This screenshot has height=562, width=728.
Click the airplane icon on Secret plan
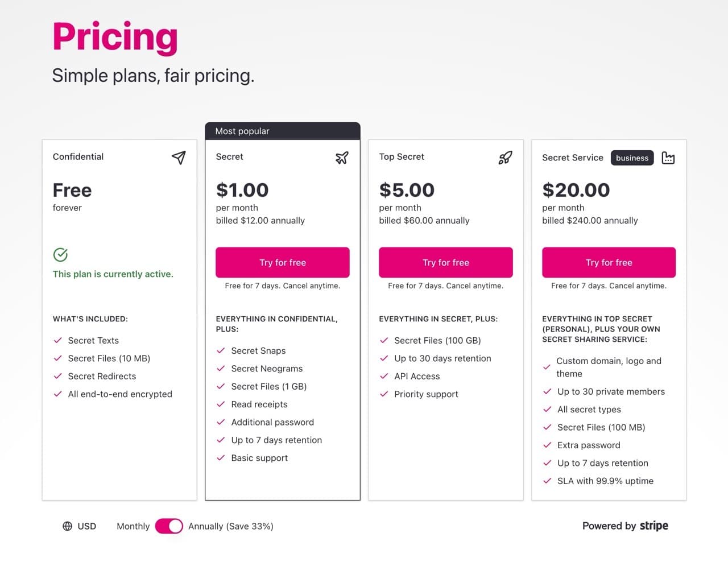coord(342,158)
